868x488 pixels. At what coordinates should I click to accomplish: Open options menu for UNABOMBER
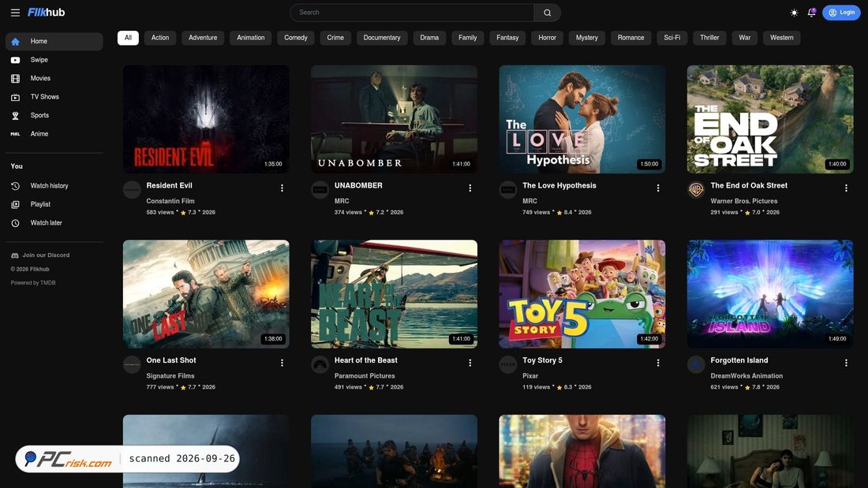[470, 188]
